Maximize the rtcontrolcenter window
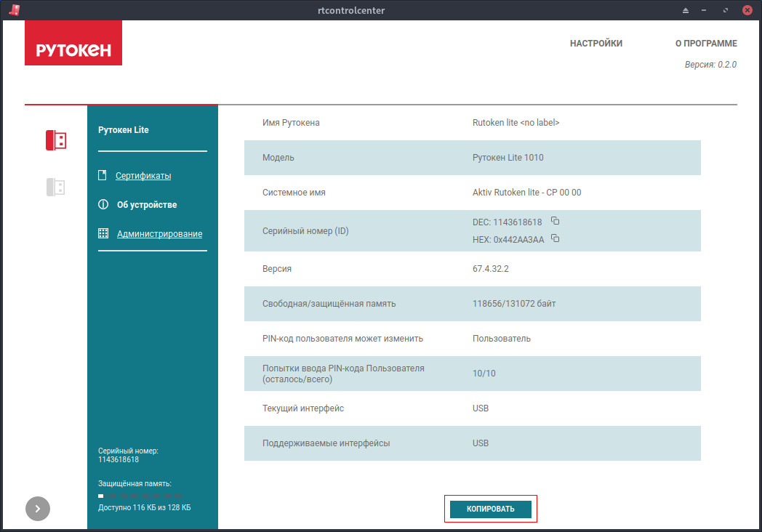This screenshot has width=762, height=532. 725,10
